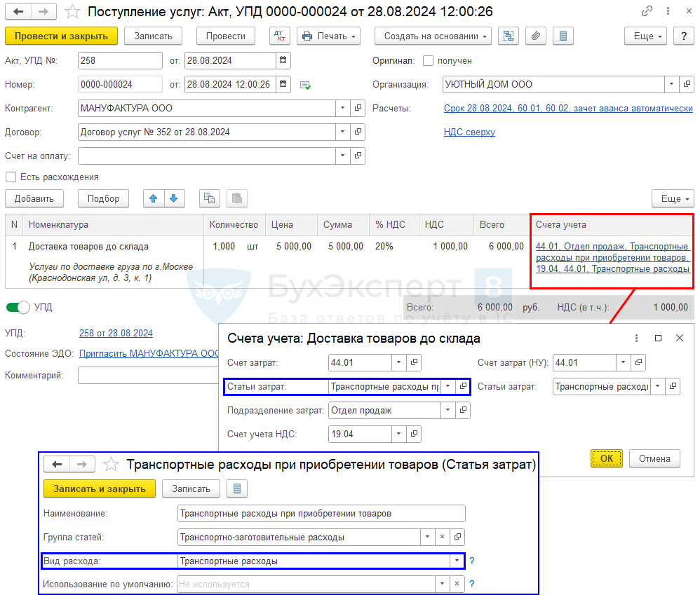Confirm Счета учета dialog with OK
The image size is (700, 595).
(606, 458)
